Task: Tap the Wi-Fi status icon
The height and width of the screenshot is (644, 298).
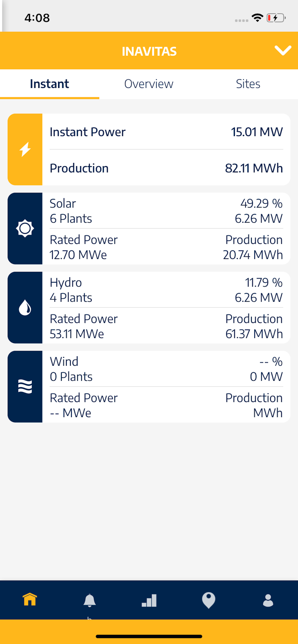Action: 257,18
